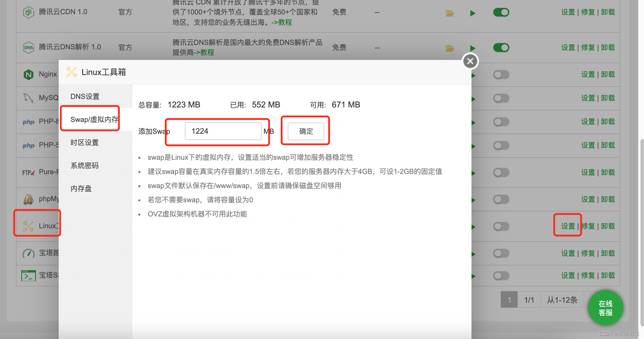644x339 pixels.
Task: Click the green play icon for 腾讯云DNS解析
Action: coord(473,48)
